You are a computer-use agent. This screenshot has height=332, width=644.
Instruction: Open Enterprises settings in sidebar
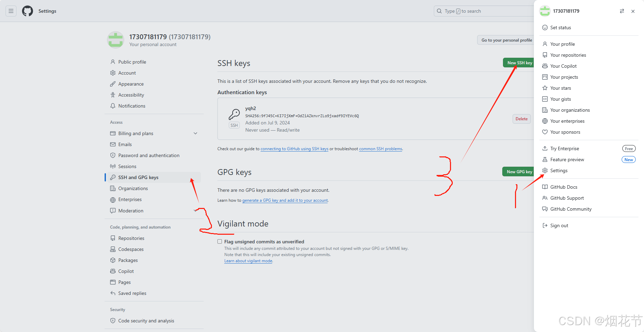coord(154,199)
